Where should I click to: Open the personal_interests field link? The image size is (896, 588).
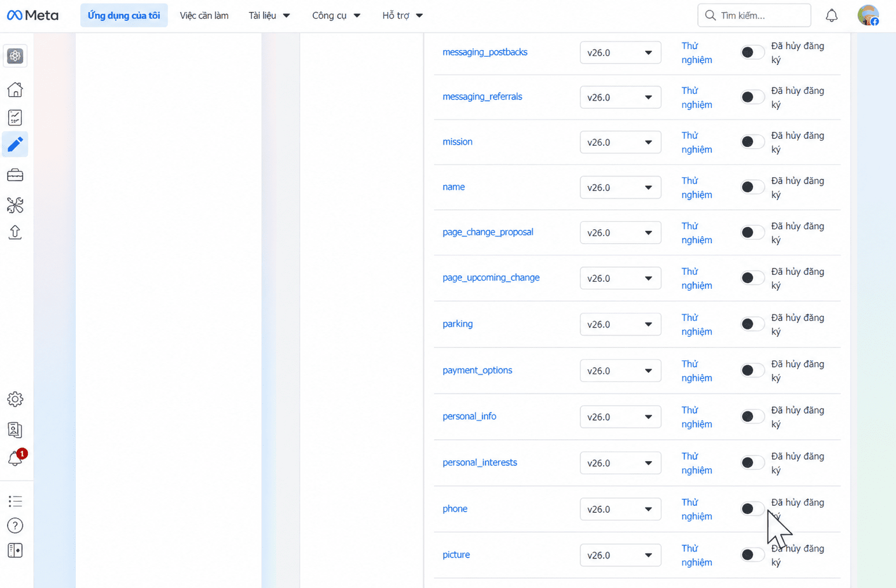(480, 462)
